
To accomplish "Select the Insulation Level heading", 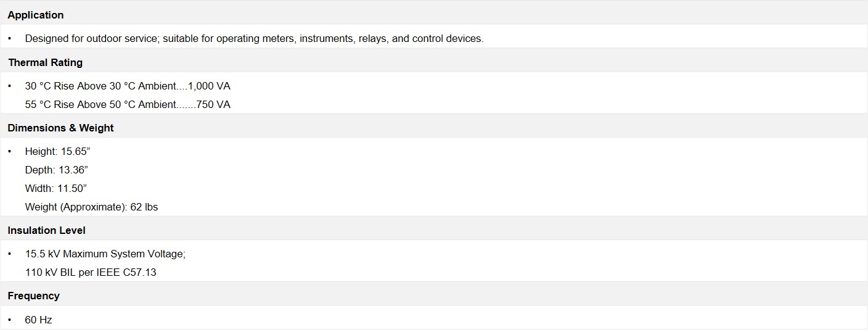I will coord(46,230).
